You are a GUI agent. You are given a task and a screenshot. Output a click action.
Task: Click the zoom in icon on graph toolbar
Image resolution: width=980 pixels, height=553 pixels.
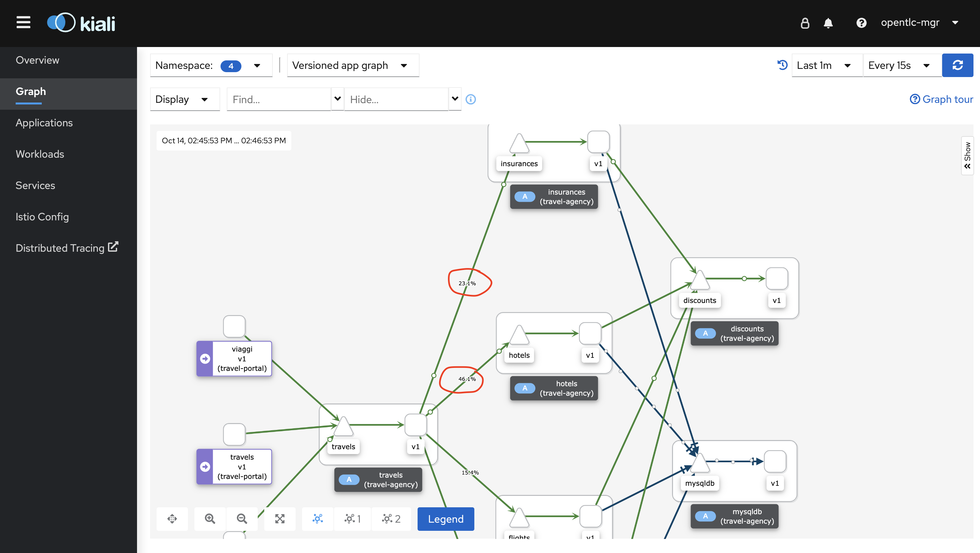click(x=210, y=519)
